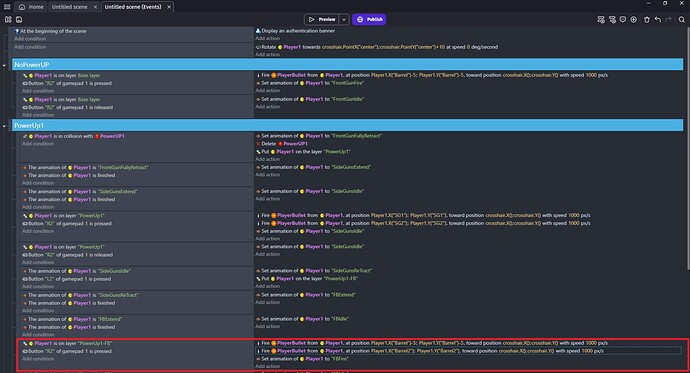The width and height of the screenshot is (690, 373).
Task: Open the main hamburger menu
Action: click(7, 7)
